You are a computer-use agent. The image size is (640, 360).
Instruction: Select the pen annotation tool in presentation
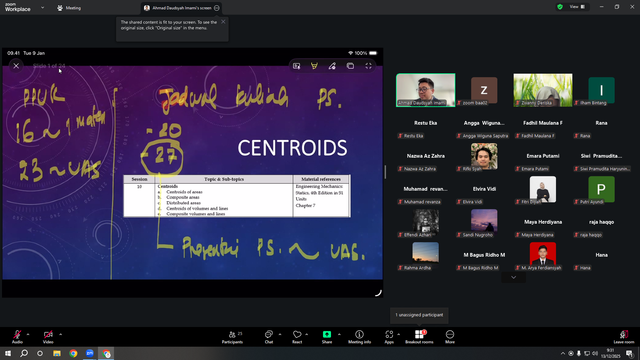[x=332, y=66]
